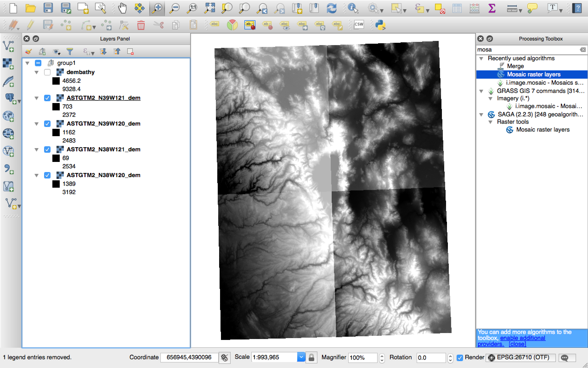Screen dimensions: 588x368
Task: Activate the Zoom Out magnifier tool
Action: pyautogui.click(x=175, y=8)
